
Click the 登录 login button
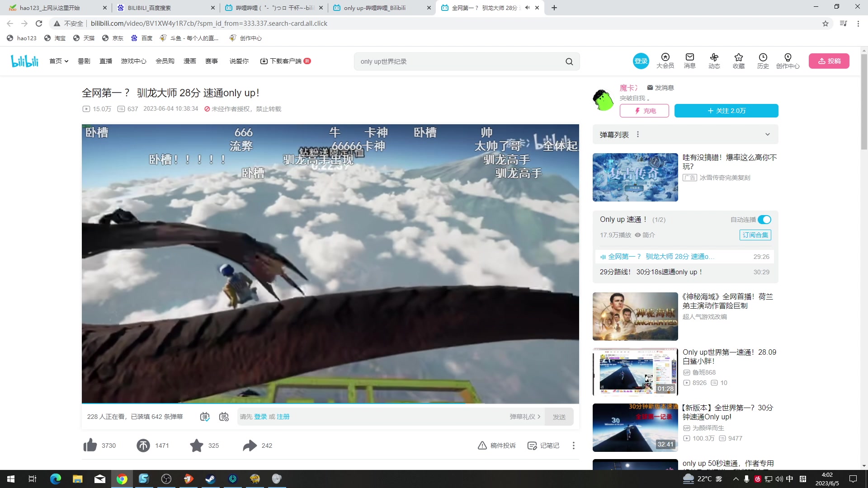coord(641,61)
